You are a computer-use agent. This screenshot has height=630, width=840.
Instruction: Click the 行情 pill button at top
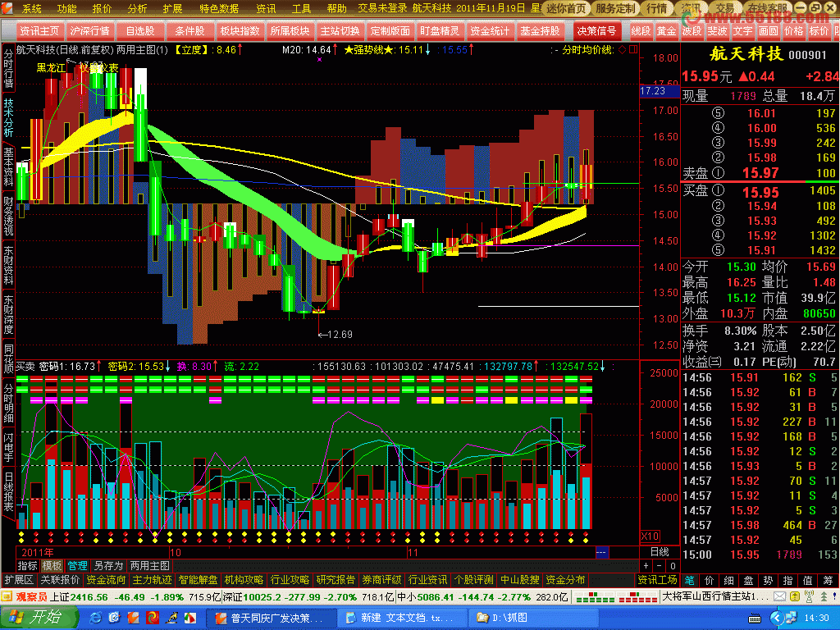point(657,8)
